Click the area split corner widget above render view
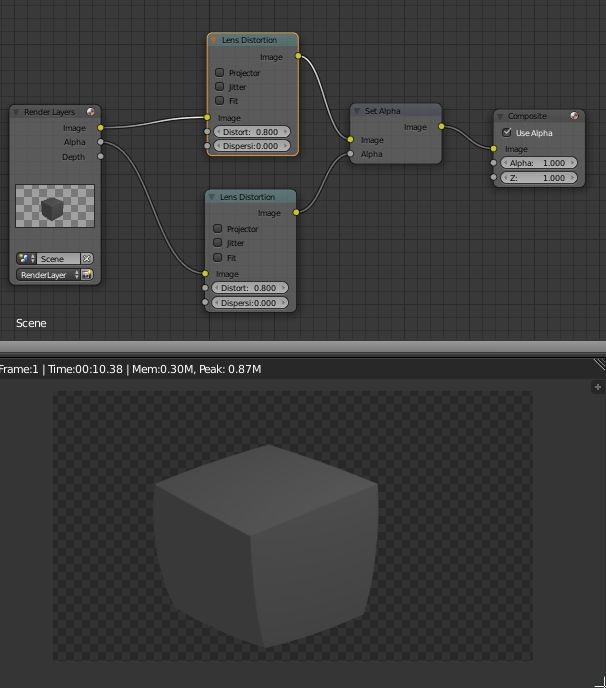The image size is (606, 688). click(x=599, y=364)
